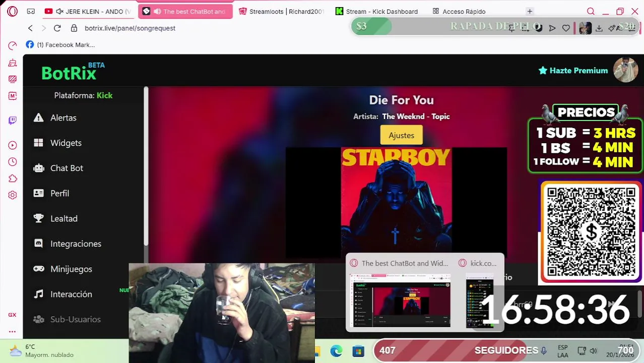
Task: Open GX Cleaner in Opera sidebar
Action: [x=13, y=63]
